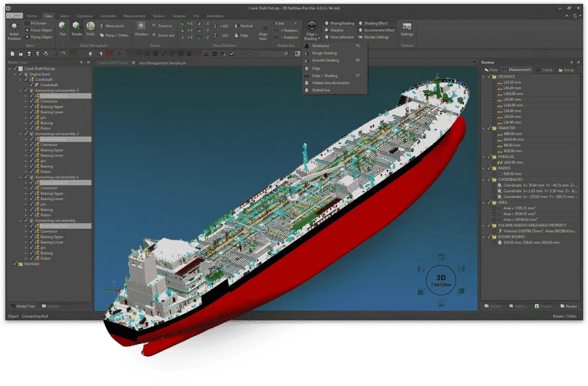
Task: Open the Animation ribbon tab
Action: tap(215, 16)
